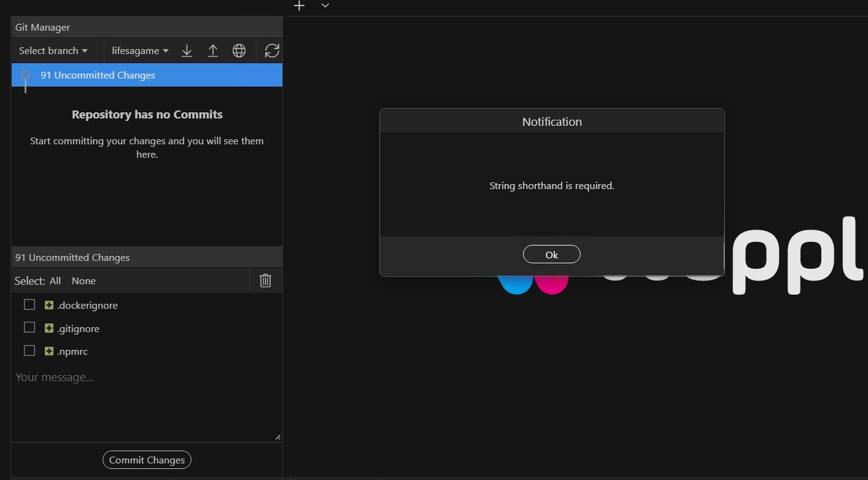
Task: Refresh the Git Manager panel
Action: click(272, 51)
